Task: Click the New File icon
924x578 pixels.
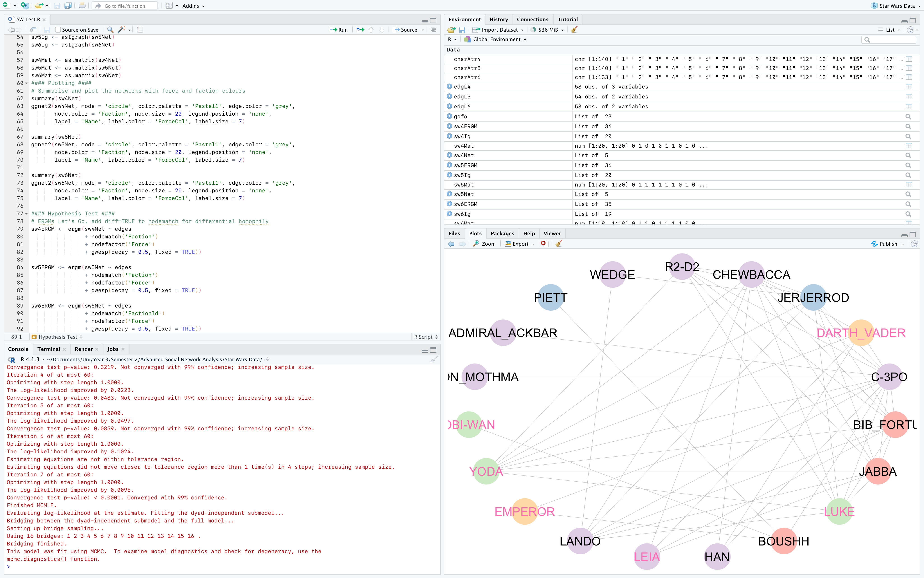Action: 5,5
